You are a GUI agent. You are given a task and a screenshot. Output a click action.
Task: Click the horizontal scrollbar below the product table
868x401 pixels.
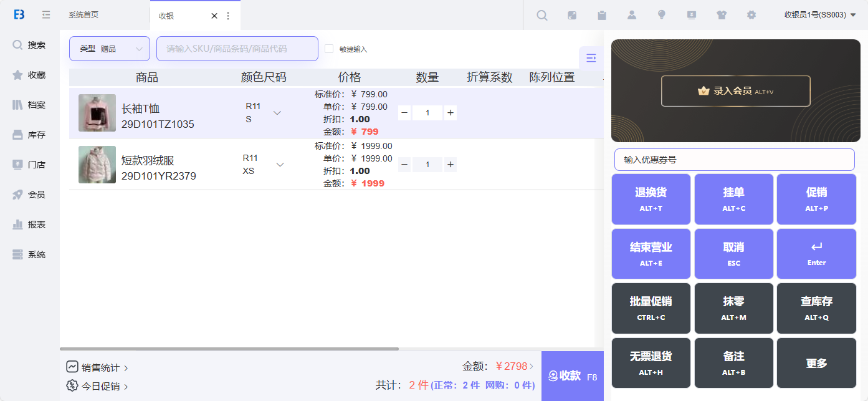click(229, 349)
